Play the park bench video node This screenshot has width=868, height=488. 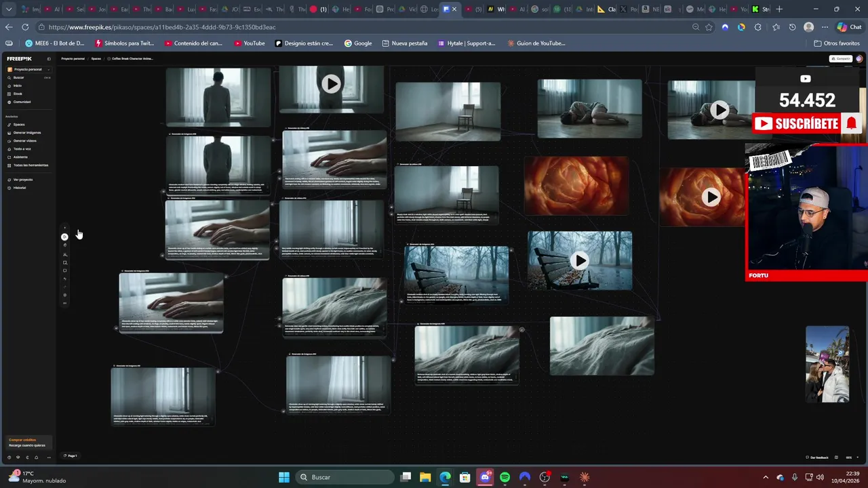pyautogui.click(x=579, y=260)
